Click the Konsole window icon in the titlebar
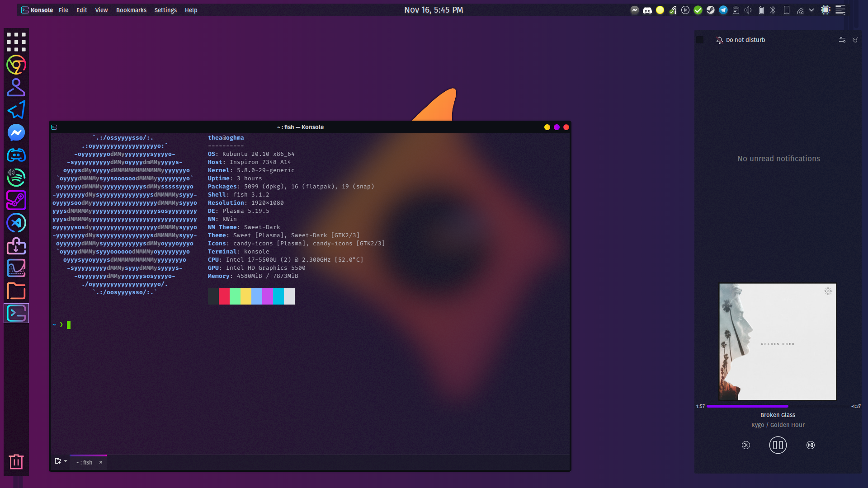Image resolution: width=868 pixels, height=488 pixels. click(x=54, y=127)
